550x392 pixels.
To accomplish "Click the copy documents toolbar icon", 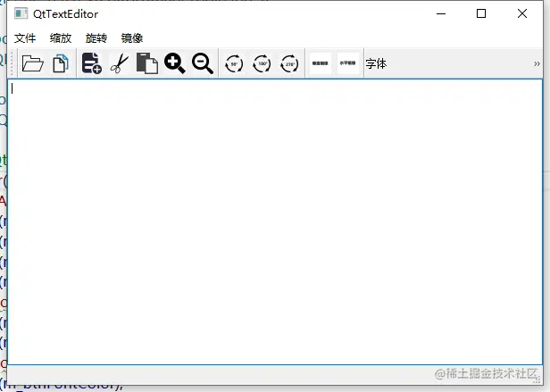I will tap(61, 63).
